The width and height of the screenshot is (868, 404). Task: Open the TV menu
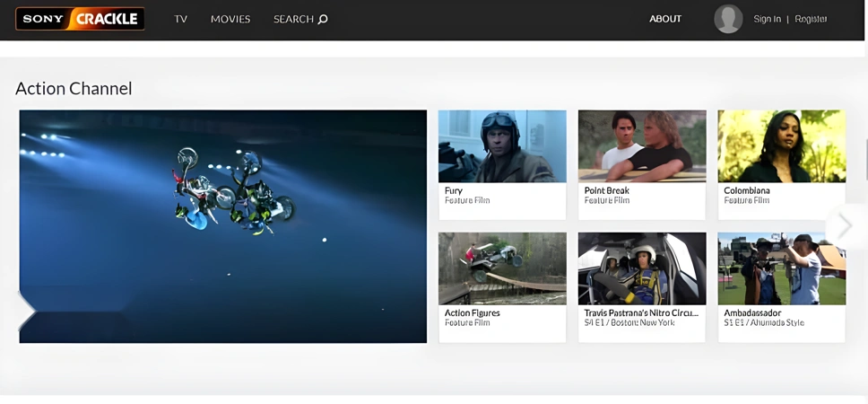[x=180, y=20]
